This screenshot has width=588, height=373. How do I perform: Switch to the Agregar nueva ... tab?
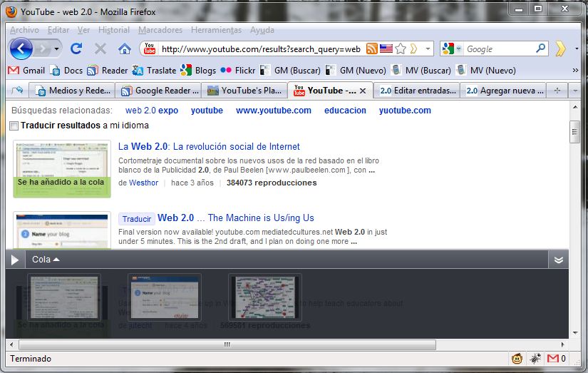point(503,91)
